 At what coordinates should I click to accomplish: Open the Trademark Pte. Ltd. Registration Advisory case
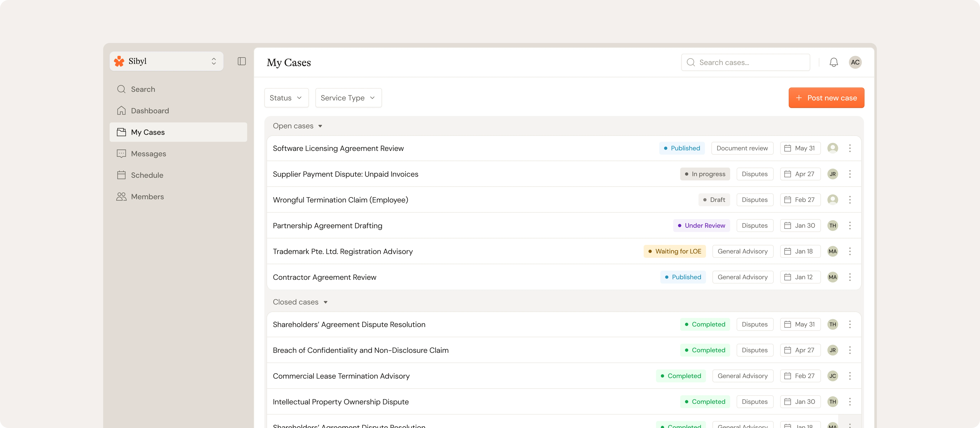(342, 251)
